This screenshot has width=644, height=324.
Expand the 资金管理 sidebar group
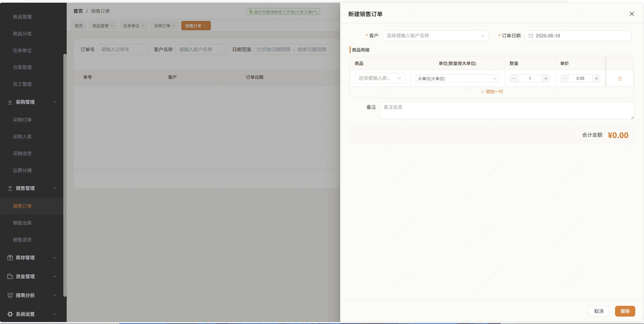[32, 277]
